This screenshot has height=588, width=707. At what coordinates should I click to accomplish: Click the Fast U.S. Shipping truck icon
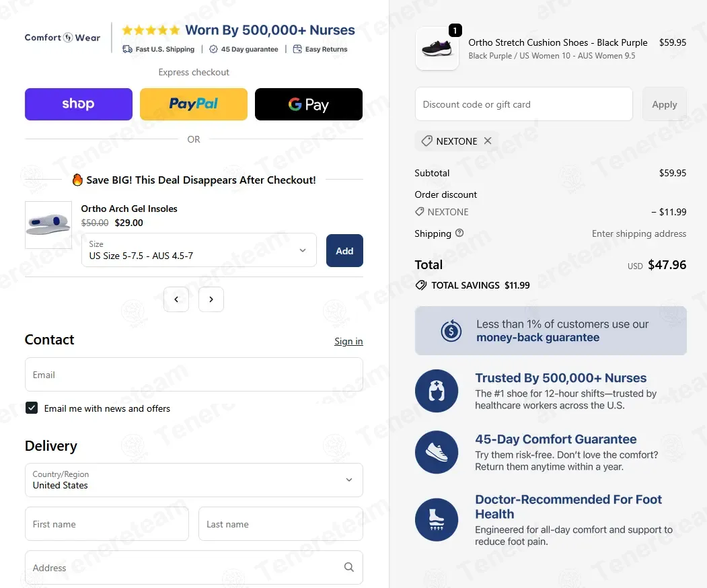[128, 49]
